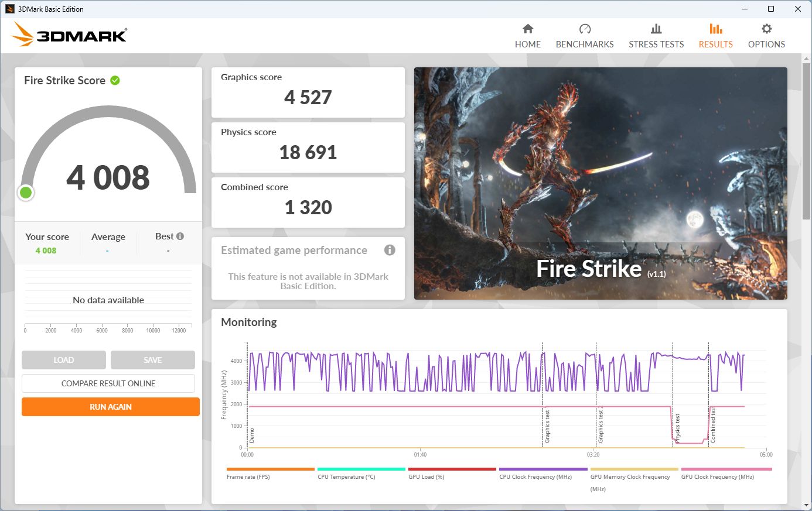The image size is (812, 511).
Task: Click the 3DMark logo in the header
Action: click(69, 35)
